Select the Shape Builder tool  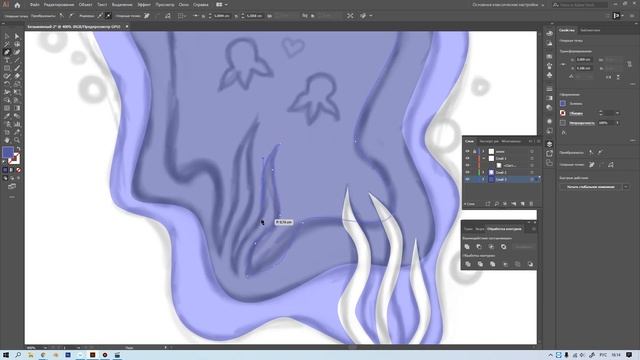(x=7, y=100)
